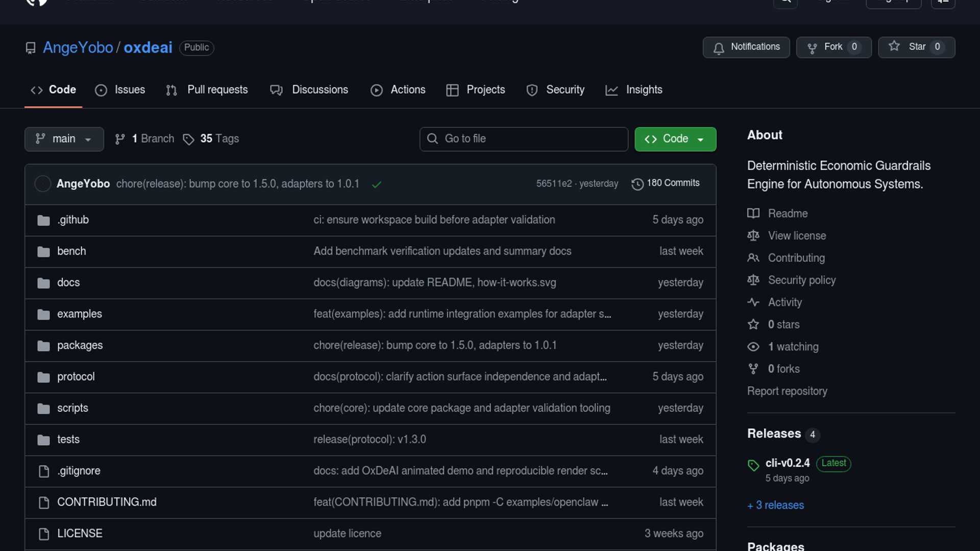
Task: Open the CONTRIBUTING.md file
Action: (x=107, y=502)
